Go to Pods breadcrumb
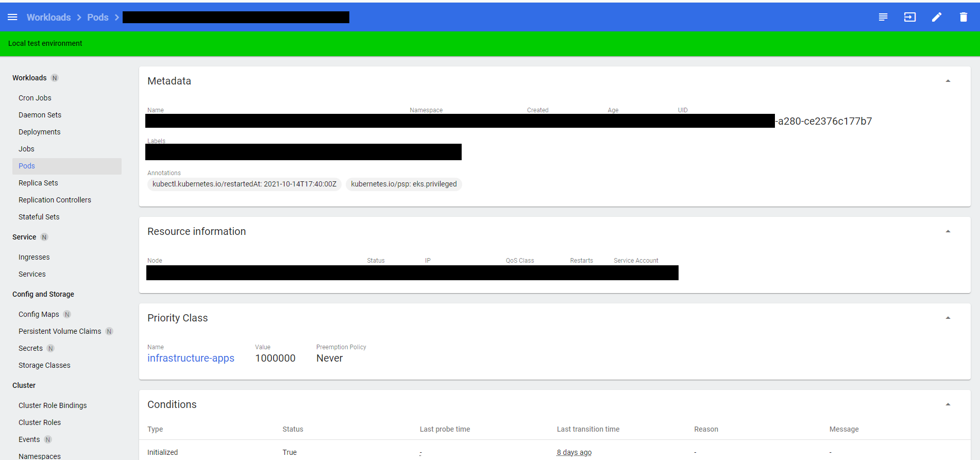 click(98, 17)
